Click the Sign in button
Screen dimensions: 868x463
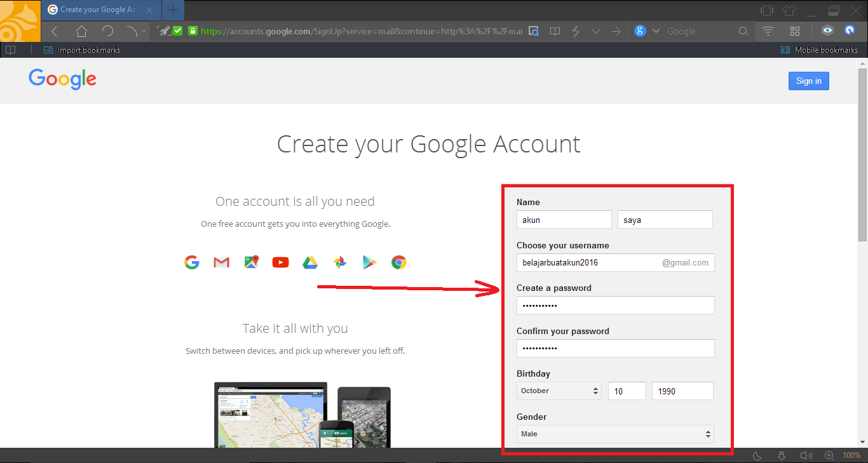point(808,81)
